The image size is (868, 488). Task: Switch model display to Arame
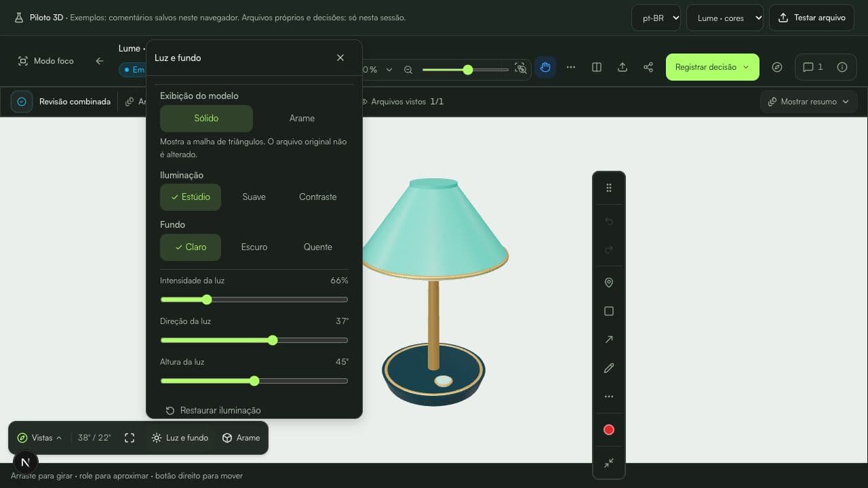(x=302, y=118)
